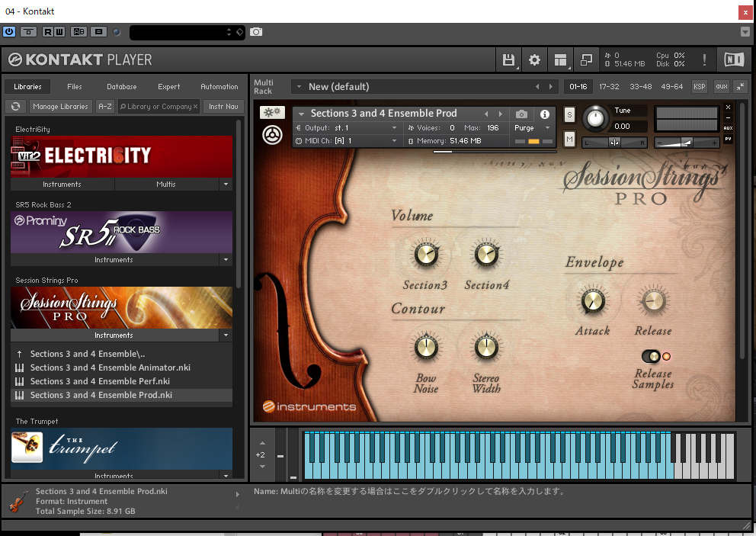Click next multi preset arrow
The width and height of the screenshot is (756, 536).
tap(550, 87)
